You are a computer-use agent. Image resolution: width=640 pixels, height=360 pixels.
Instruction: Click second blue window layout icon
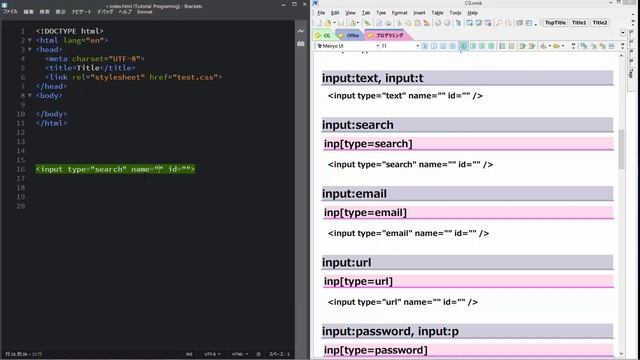point(479,23)
